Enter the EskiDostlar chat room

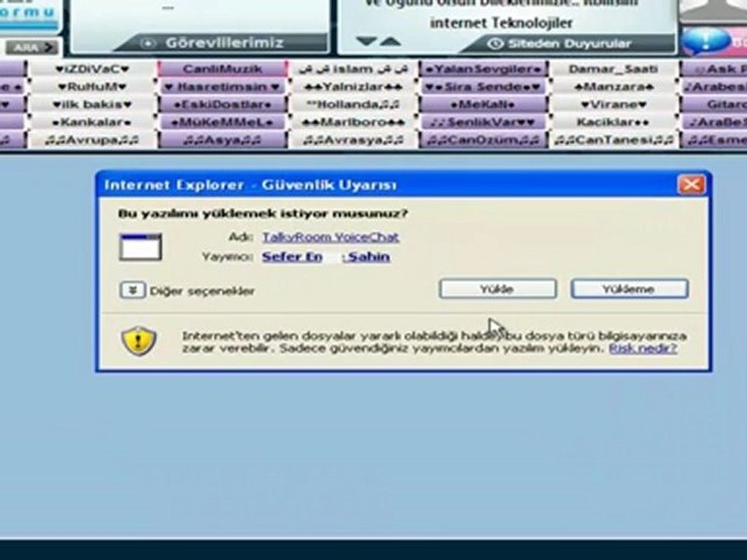point(223,104)
